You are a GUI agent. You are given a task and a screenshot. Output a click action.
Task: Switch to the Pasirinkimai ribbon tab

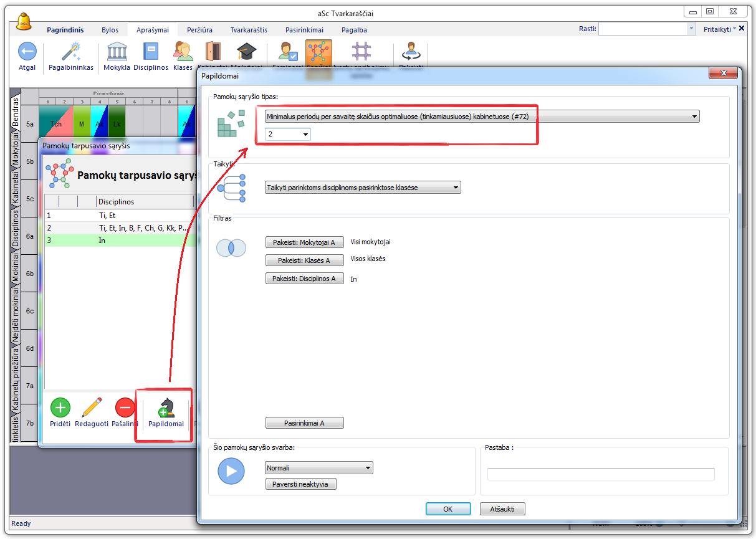pyautogui.click(x=304, y=30)
